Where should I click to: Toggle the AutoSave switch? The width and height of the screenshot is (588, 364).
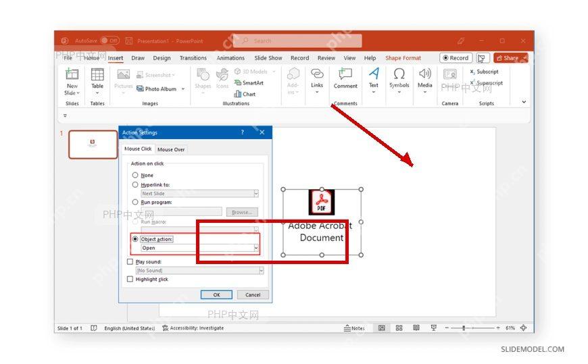(x=109, y=41)
